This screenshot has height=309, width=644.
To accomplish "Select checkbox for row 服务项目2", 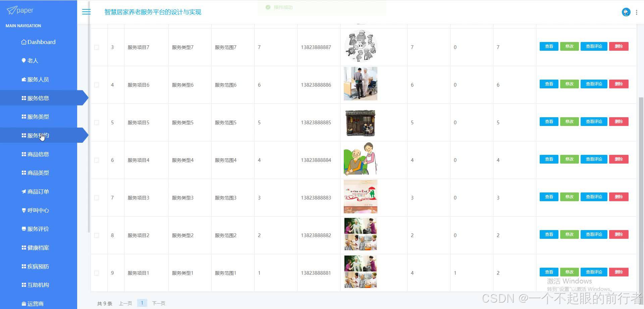I will 97,235.
